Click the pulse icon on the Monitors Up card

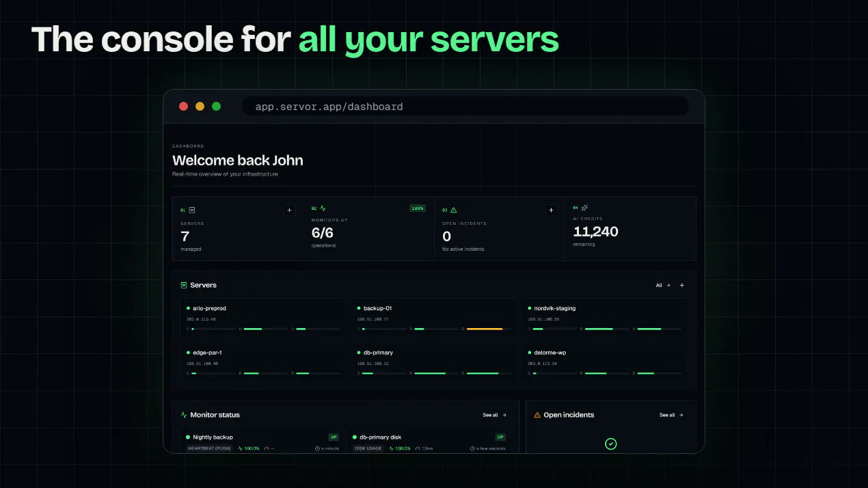pyautogui.click(x=323, y=208)
